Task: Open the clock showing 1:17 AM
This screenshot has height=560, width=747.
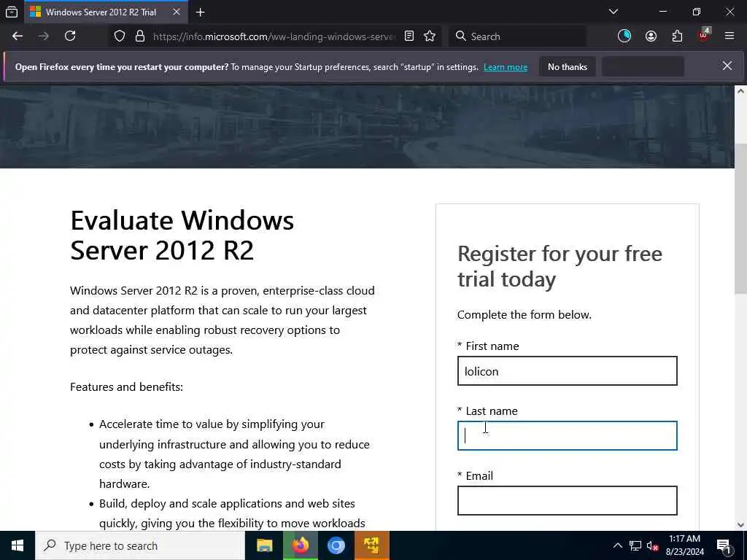Action: tap(684, 545)
